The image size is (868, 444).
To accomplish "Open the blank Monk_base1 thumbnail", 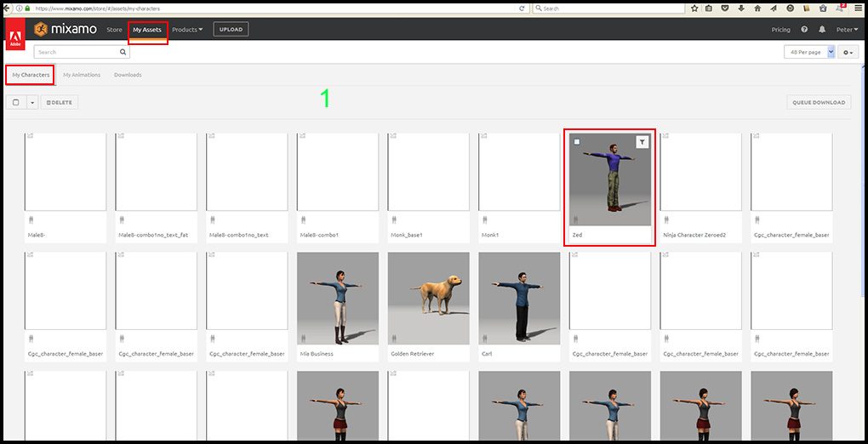I will (428, 172).
